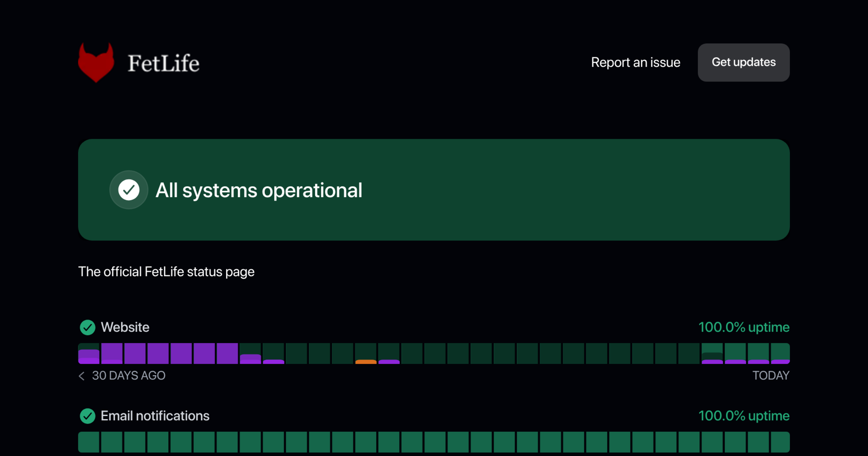Click the TODAY label under Website
868x456 pixels.
(x=771, y=376)
